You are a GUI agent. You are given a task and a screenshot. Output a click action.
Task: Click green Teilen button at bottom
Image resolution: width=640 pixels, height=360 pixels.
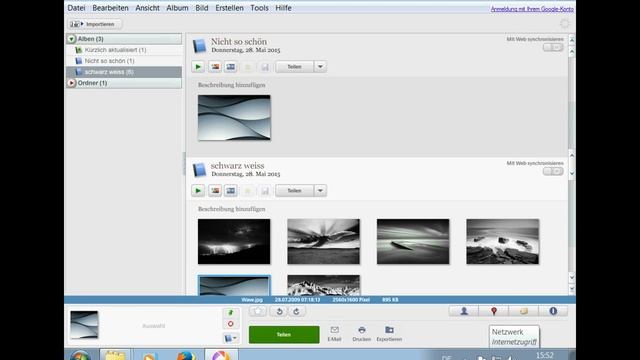click(284, 334)
